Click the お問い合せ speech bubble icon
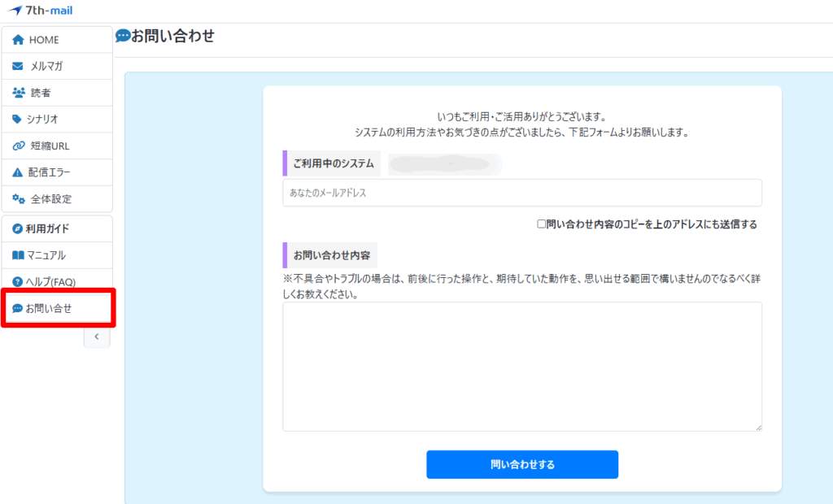833x504 pixels. click(18, 309)
